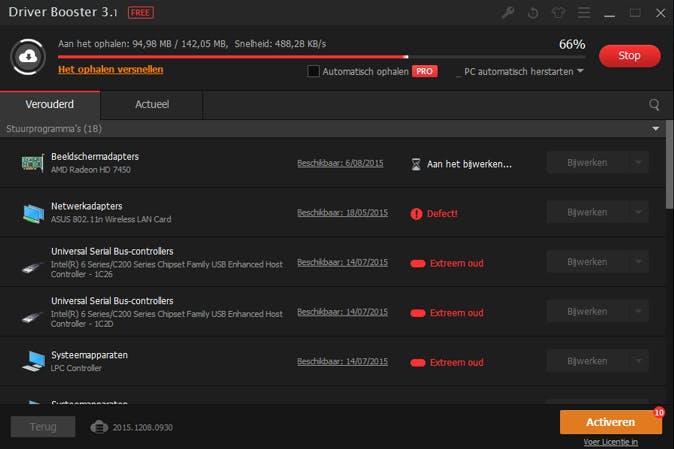Click the download status text Aan het ophalen

(192, 44)
